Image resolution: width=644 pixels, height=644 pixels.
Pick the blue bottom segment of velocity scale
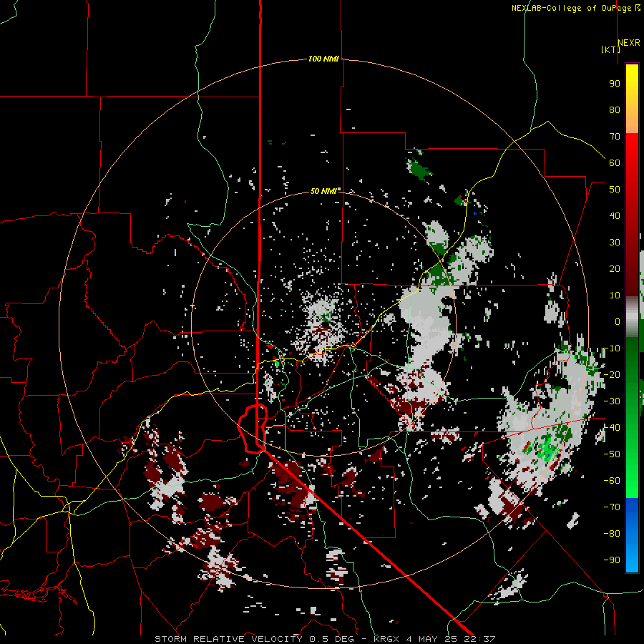pyautogui.click(x=632, y=535)
